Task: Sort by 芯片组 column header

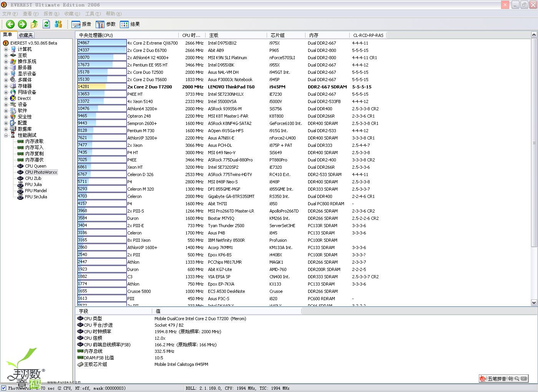Action: click(x=286, y=35)
